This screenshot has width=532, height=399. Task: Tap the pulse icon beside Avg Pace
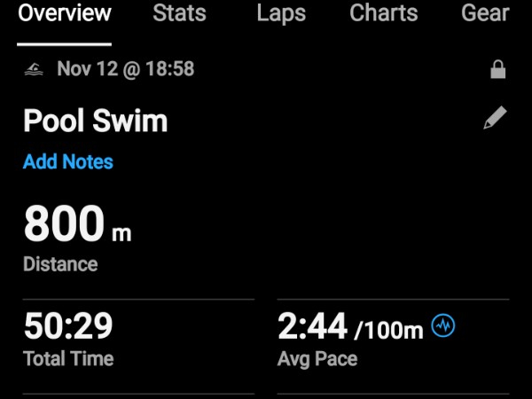pos(443,326)
